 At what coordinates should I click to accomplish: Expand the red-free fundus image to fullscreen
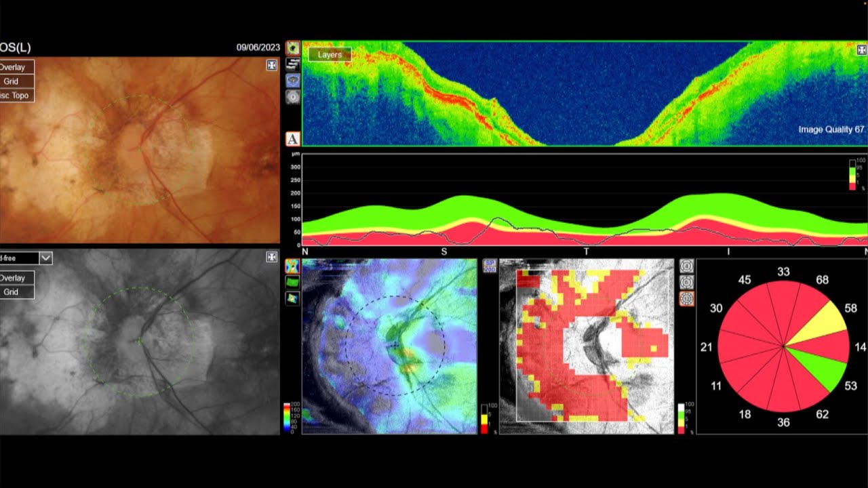pyautogui.click(x=271, y=257)
